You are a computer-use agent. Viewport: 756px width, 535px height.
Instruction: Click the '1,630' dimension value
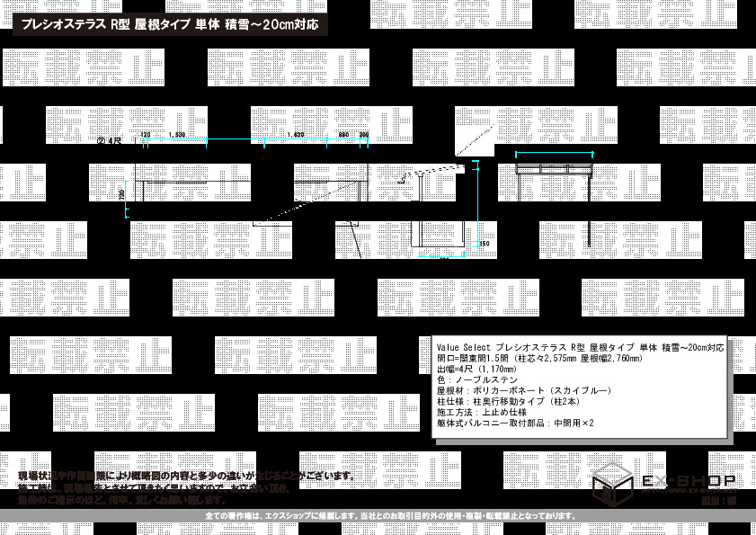(295, 135)
